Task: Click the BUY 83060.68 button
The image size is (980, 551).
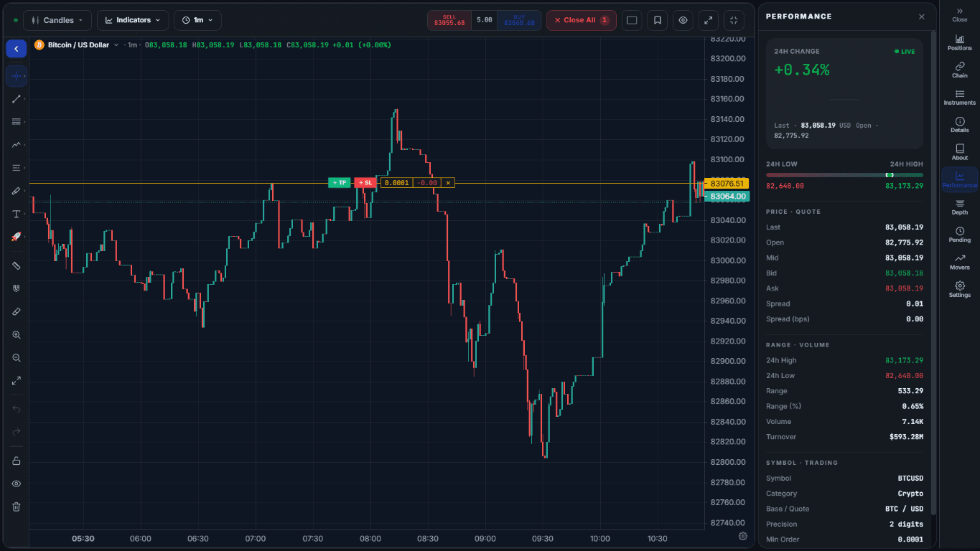Action: point(519,20)
